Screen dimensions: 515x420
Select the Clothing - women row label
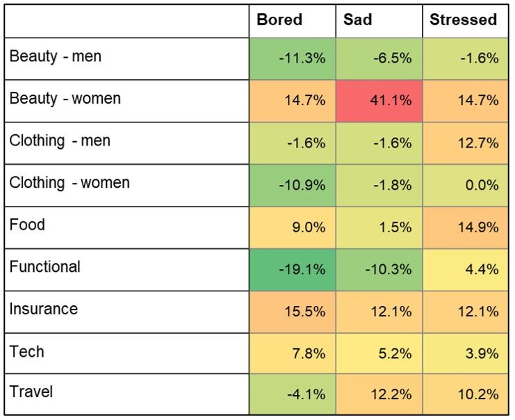70,183
